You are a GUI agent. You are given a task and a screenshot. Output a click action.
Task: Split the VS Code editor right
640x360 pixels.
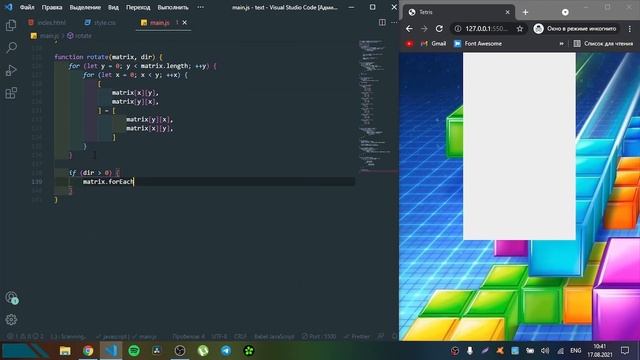pos(382,22)
